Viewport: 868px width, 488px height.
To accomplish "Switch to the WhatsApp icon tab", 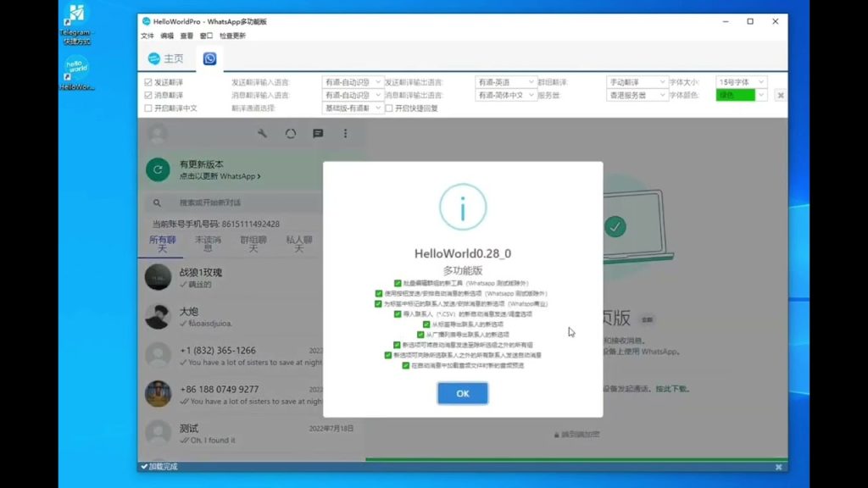I will click(210, 58).
